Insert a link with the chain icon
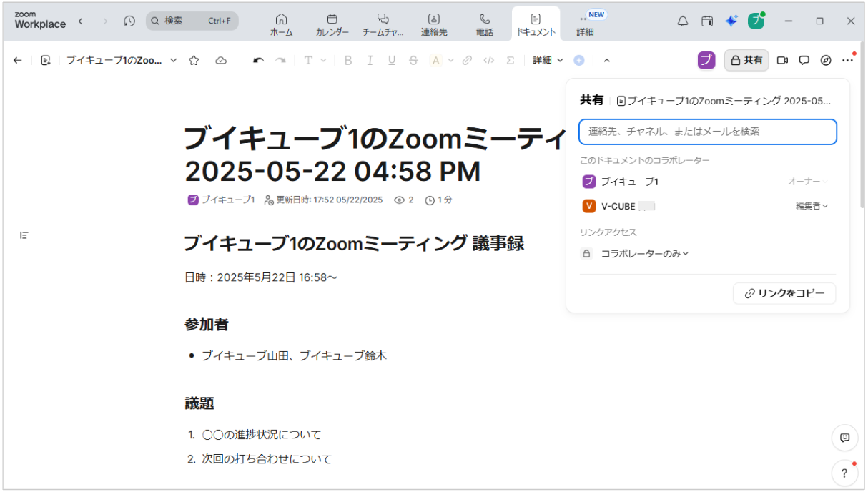The image size is (868, 492). (x=467, y=61)
